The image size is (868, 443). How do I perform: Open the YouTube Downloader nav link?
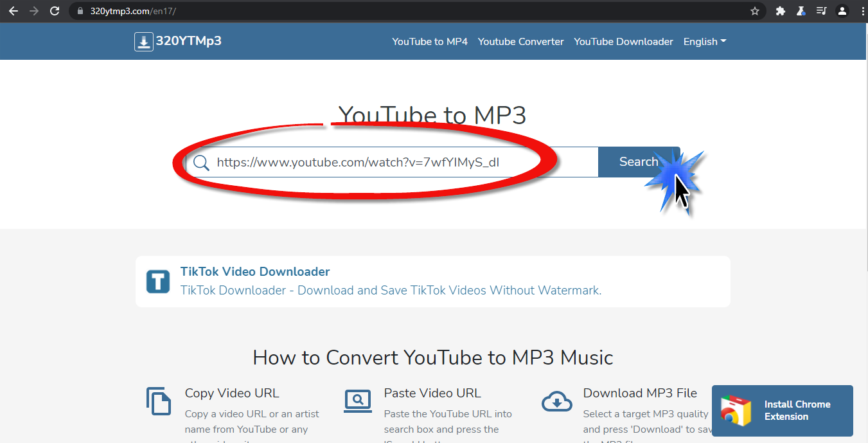click(x=624, y=41)
